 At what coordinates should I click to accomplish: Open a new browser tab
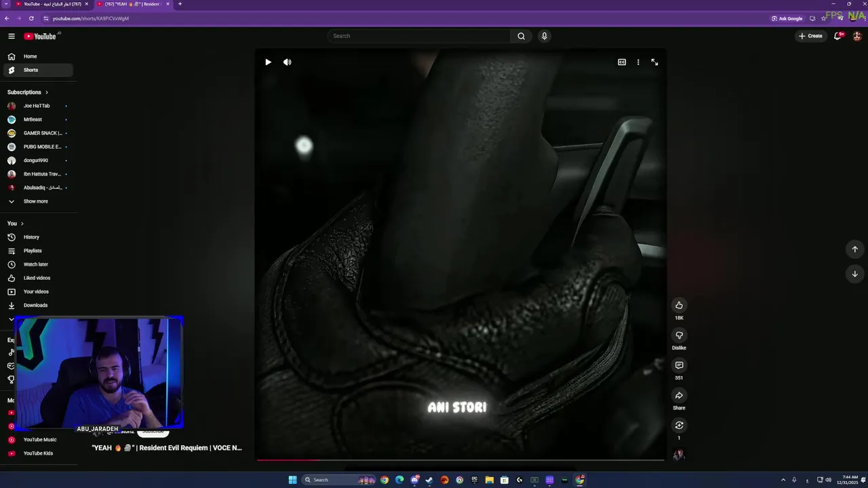tap(180, 4)
